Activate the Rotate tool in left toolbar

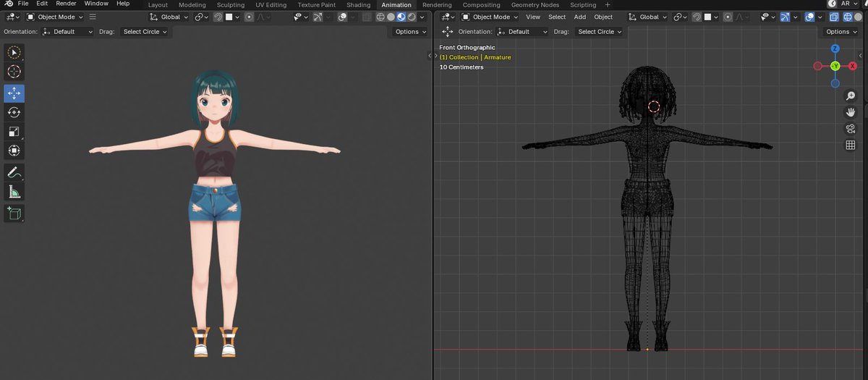(14, 112)
